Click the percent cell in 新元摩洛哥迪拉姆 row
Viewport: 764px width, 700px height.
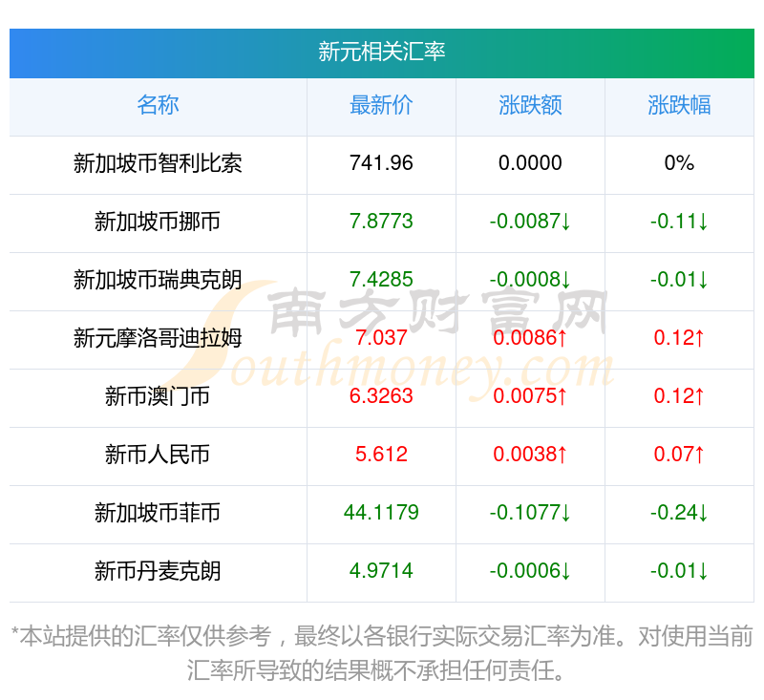(x=679, y=338)
